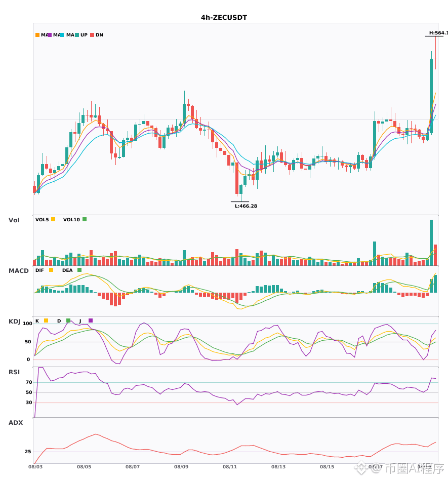This screenshot has height=481, width=448.
Task: Click the VOL5 legend text
Action: [x=42, y=220]
